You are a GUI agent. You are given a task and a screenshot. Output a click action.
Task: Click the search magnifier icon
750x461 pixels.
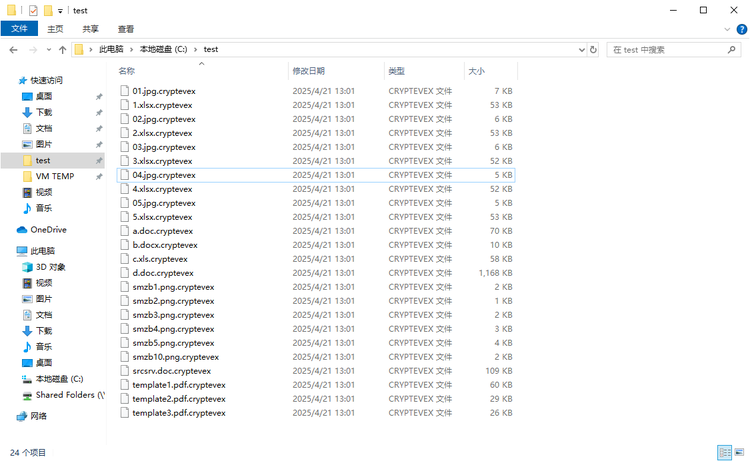coord(731,49)
